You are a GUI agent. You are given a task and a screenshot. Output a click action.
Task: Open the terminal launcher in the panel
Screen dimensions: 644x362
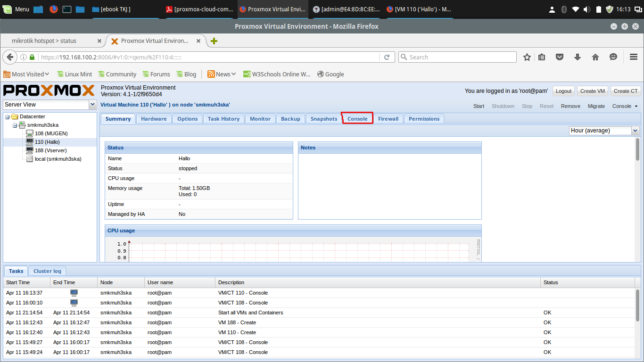[67, 9]
